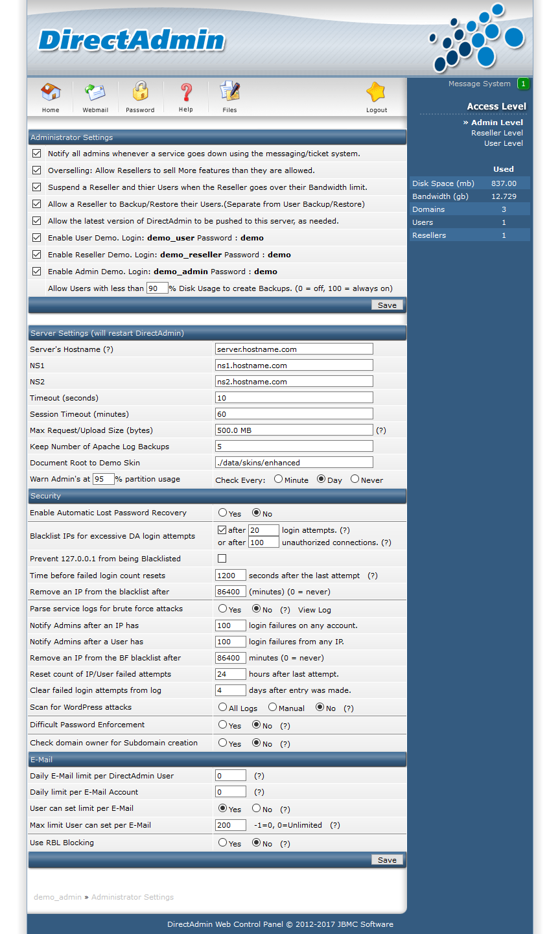Choose All Logs for WordPress attack scan
The height and width of the screenshot is (934, 560).
coord(222,707)
